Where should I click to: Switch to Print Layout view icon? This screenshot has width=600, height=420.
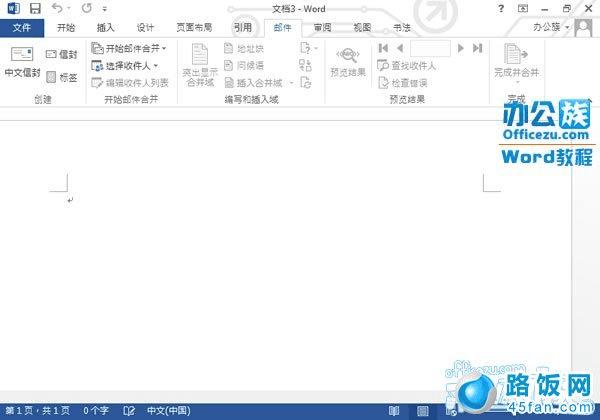coord(423,411)
